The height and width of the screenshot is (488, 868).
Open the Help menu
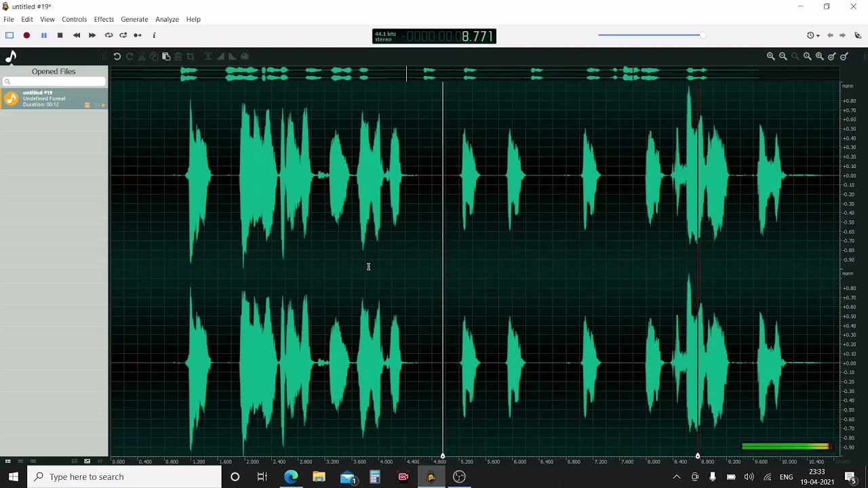(193, 19)
